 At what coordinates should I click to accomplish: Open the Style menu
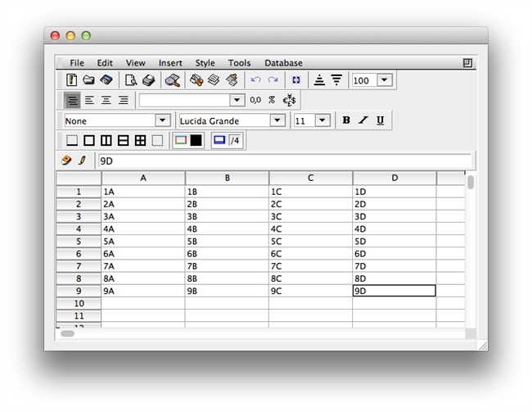[x=205, y=63]
